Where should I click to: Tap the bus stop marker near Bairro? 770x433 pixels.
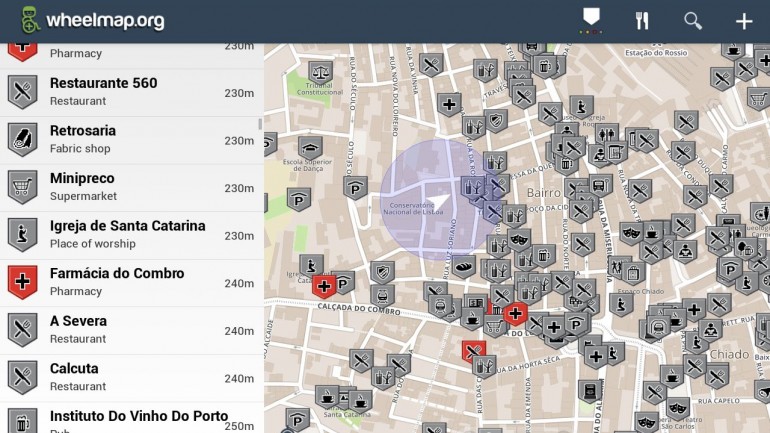(x=601, y=186)
